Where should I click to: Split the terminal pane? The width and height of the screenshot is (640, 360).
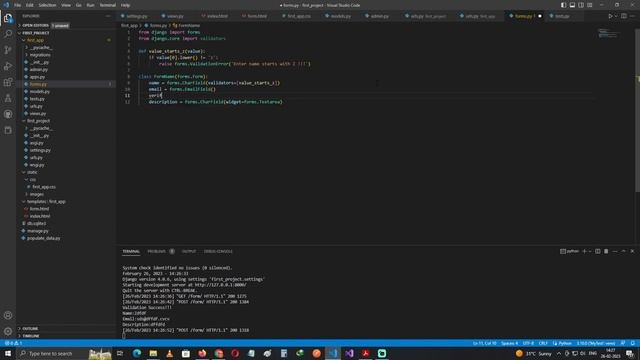pyautogui.click(x=598, y=251)
